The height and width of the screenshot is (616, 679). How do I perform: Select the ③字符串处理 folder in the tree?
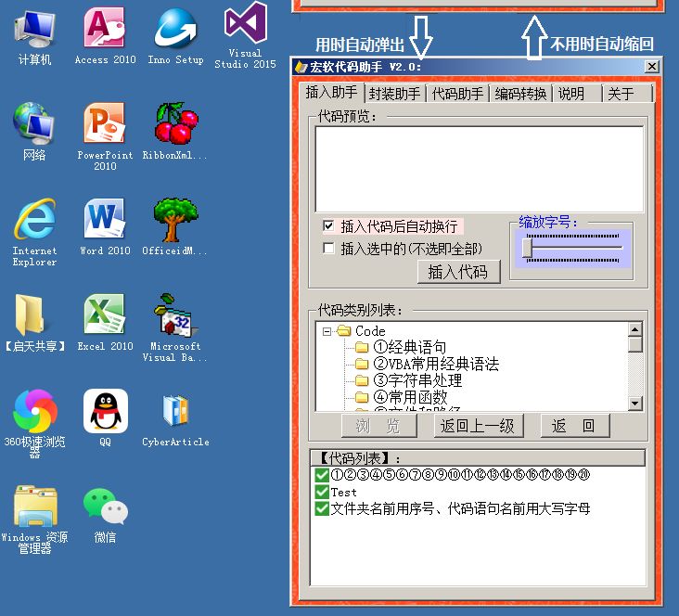tap(416, 380)
